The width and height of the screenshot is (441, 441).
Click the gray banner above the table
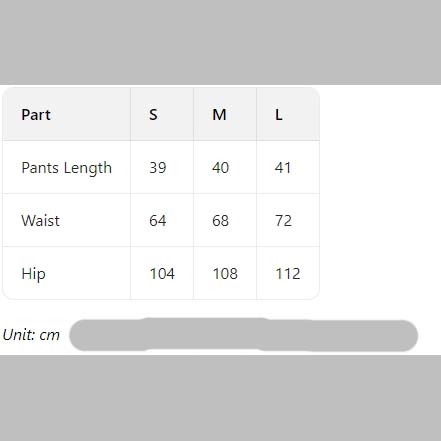(x=220, y=42)
